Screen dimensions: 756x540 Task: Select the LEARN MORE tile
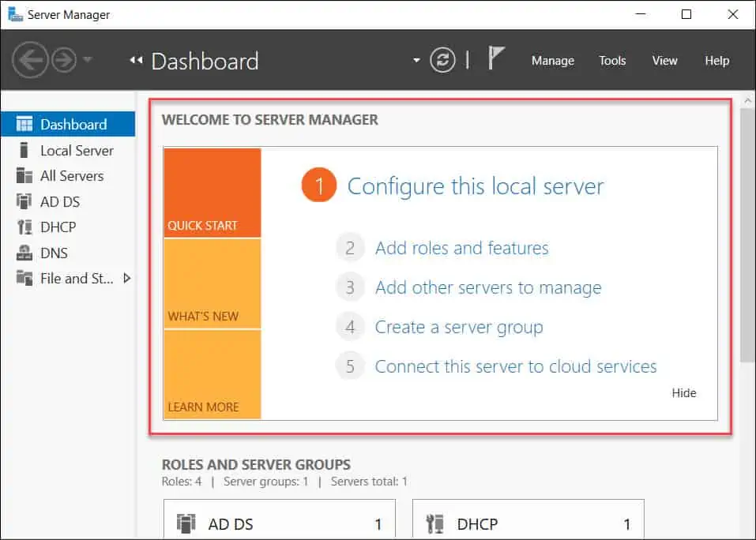click(x=213, y=374)
